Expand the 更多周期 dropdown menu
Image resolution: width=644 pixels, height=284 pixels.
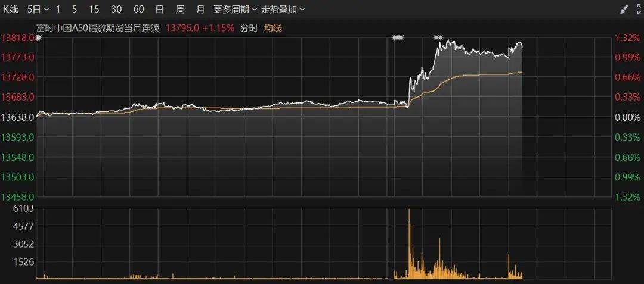pyautogui.click(x=235, y=10)
